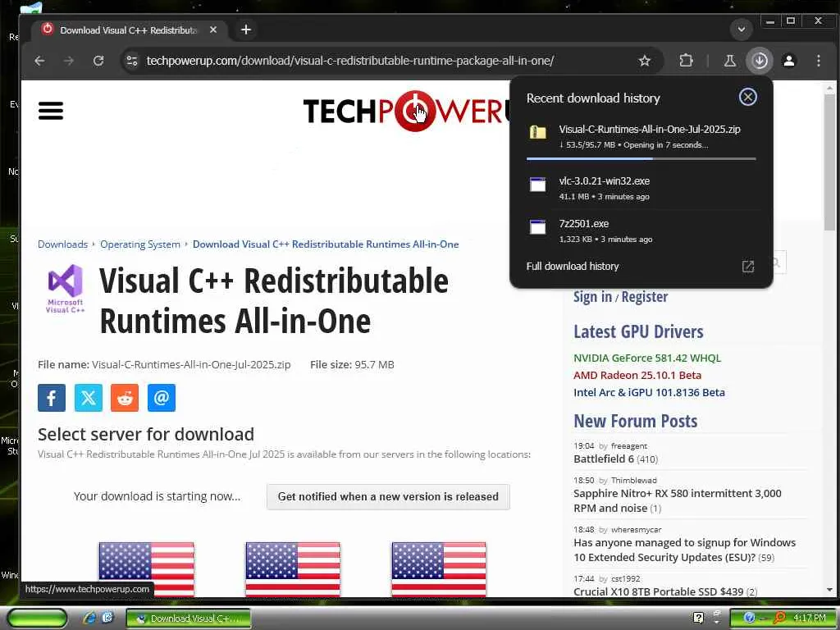Open the Chrome profile avatar
Image resolution: width=840 pixels, height=630 pixels.
[x=789, y=61]
